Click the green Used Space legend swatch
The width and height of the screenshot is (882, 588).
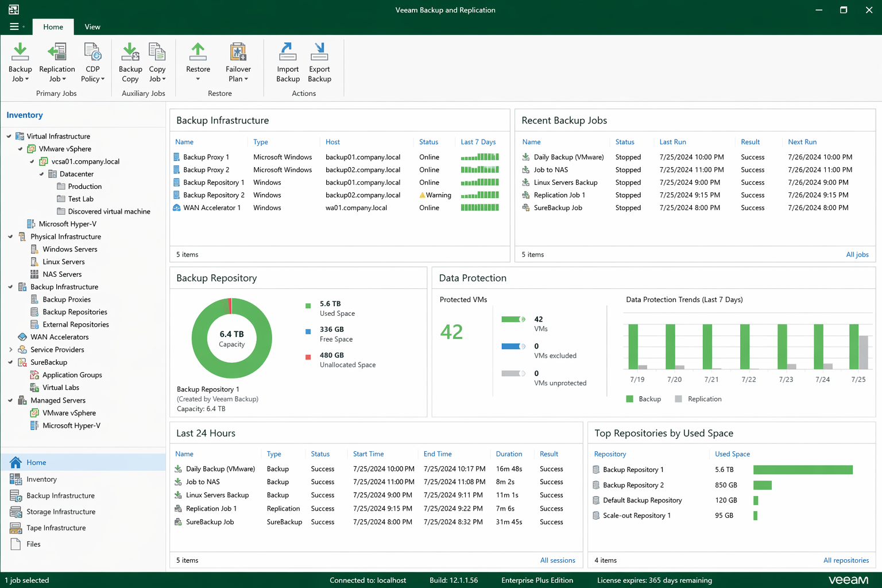(x=308, y=305)
